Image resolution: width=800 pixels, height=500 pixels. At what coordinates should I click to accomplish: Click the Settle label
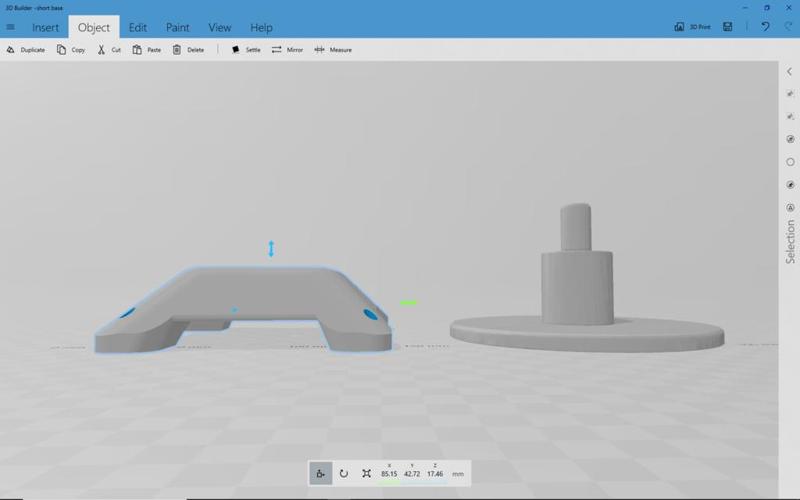tap(253, 50)
